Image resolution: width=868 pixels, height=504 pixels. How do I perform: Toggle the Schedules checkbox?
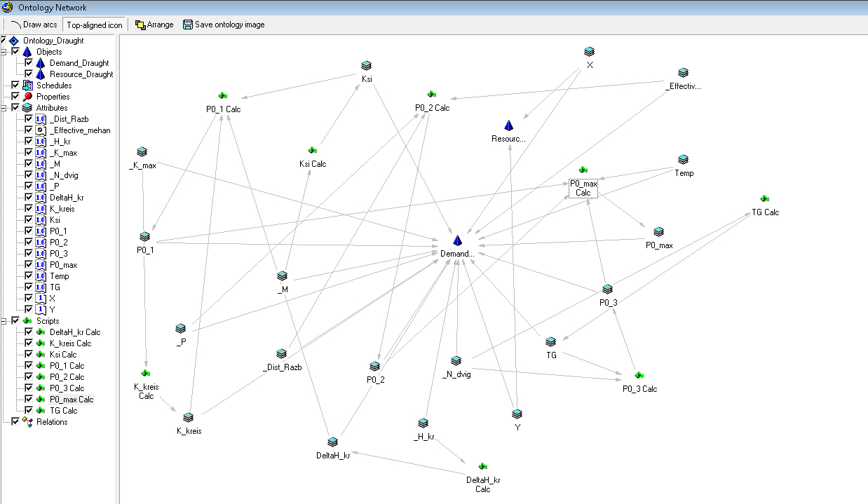pos(15,86)
